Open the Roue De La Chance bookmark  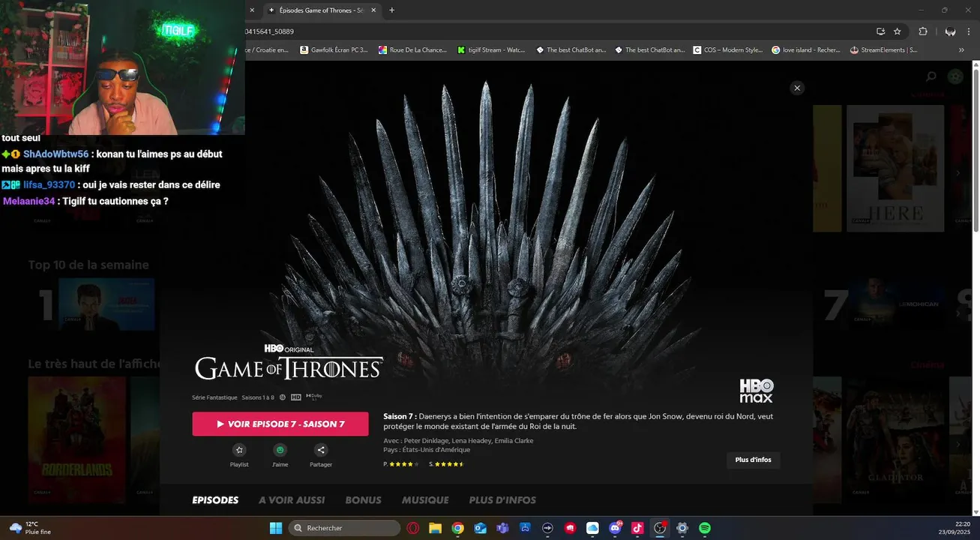412,50
